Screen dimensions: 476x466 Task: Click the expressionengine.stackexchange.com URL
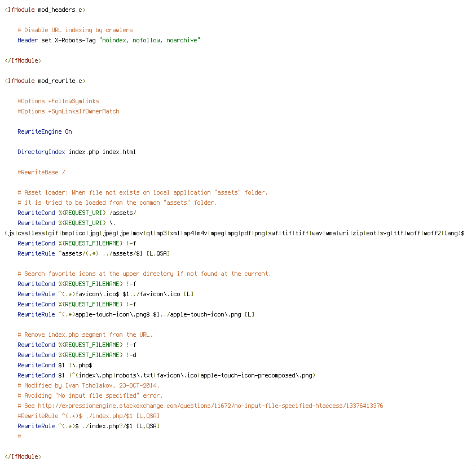coord(210,406)
